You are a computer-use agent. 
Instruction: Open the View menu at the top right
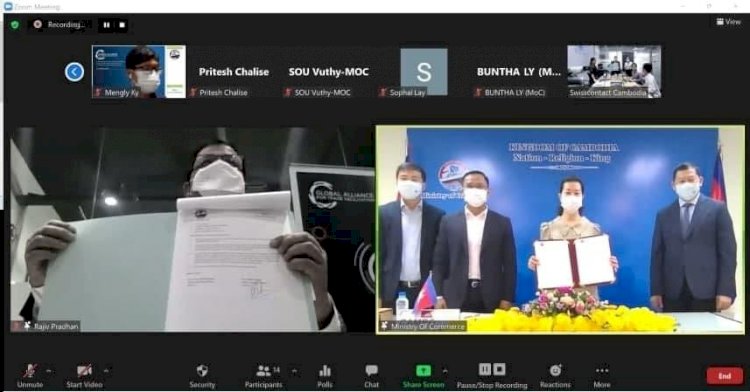tap(728, 22)
